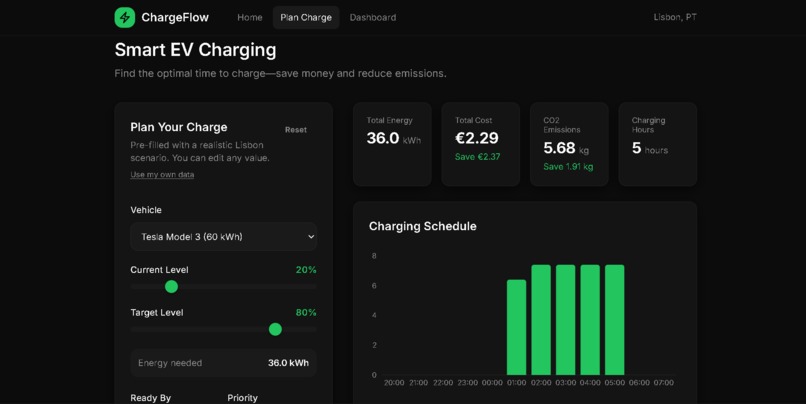Click the Target Level 80% value
Image resolution: width=806 pixels, height=404 pixels.
(x=306, y=313)
